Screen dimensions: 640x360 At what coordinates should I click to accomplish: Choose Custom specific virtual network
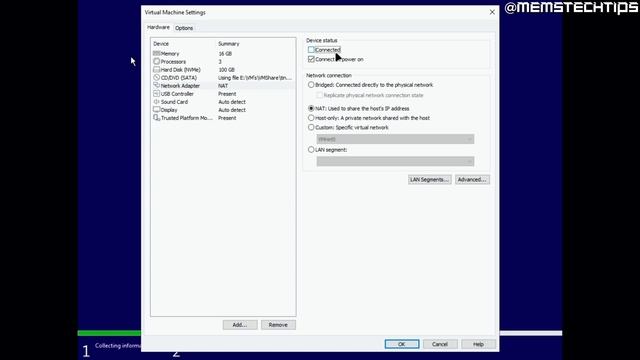(311, 127)
